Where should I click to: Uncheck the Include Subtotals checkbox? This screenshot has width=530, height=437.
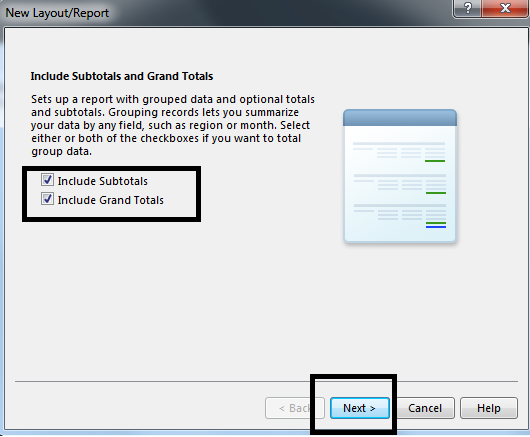tap(47, 180)
